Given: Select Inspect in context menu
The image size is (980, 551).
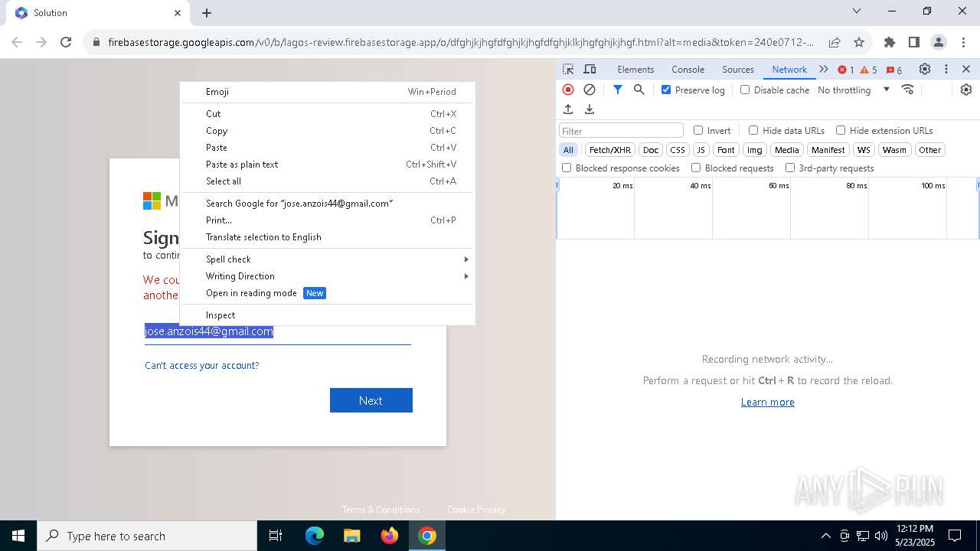Looking at the screenshot, I should pyautogui.click(x=328, y=315).
